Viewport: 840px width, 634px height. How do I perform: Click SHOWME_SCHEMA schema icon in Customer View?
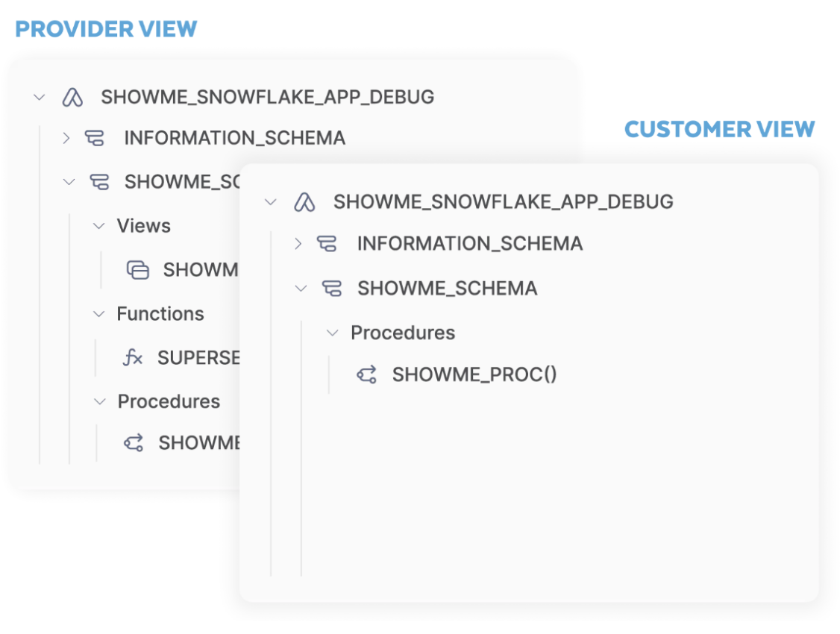pyautogui.click(x=332, y=289)
